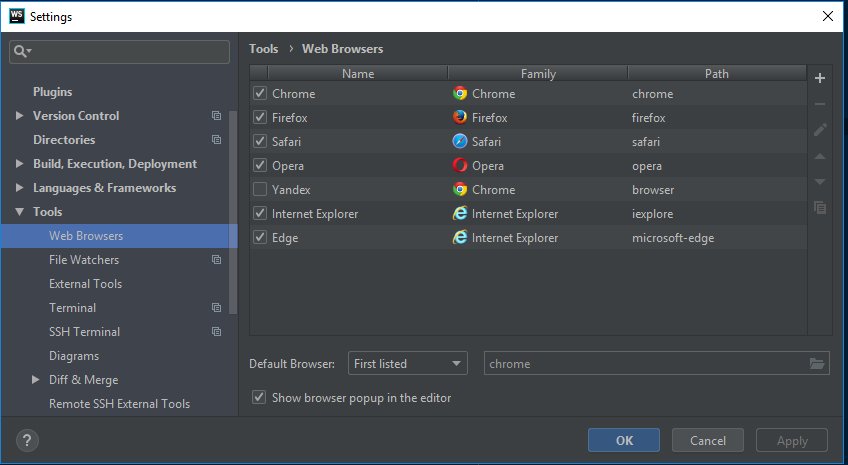Uncheck the Edge browser checkbox
848x465 pixels.
pyautogui.click(x=260, y=237)
